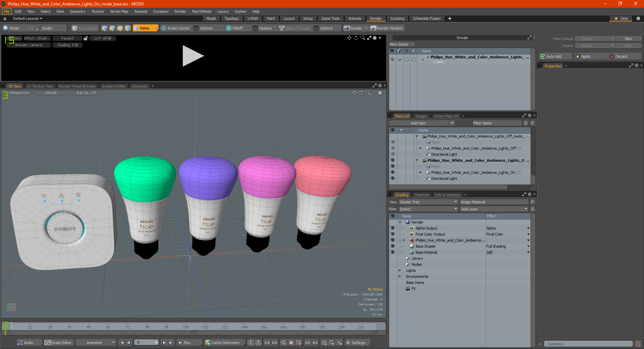Click the preview refresh rotate icon
Screen dimensions: 644x349
pyautogui.click(x=356, y=38)
